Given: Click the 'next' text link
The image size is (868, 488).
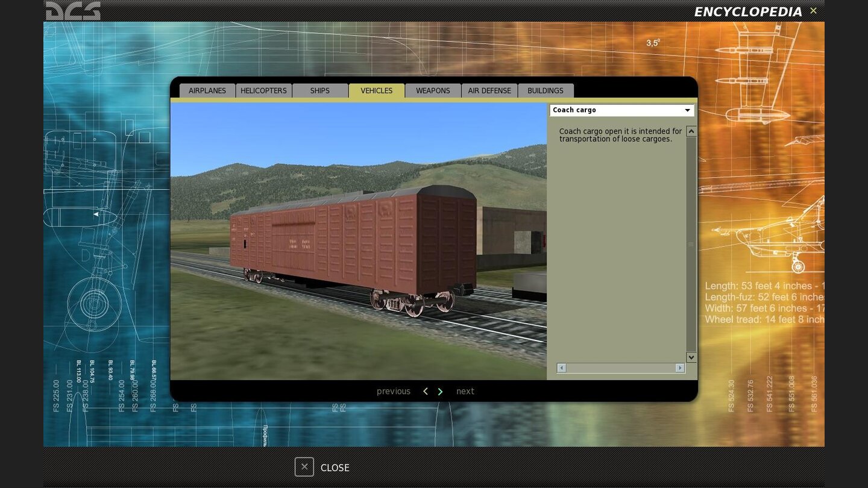Looking at the screenshot, I should point(465,392).
